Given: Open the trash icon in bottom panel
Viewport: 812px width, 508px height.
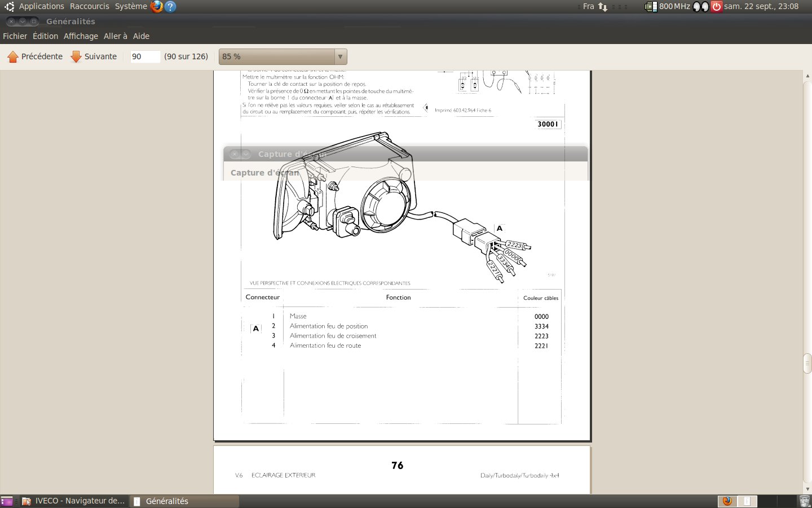Looking at the screenshot, I should pos(805,501).
